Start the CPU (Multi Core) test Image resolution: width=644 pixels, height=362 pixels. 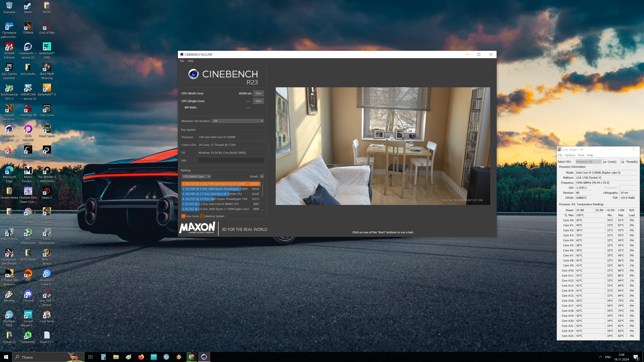(258, 93)
